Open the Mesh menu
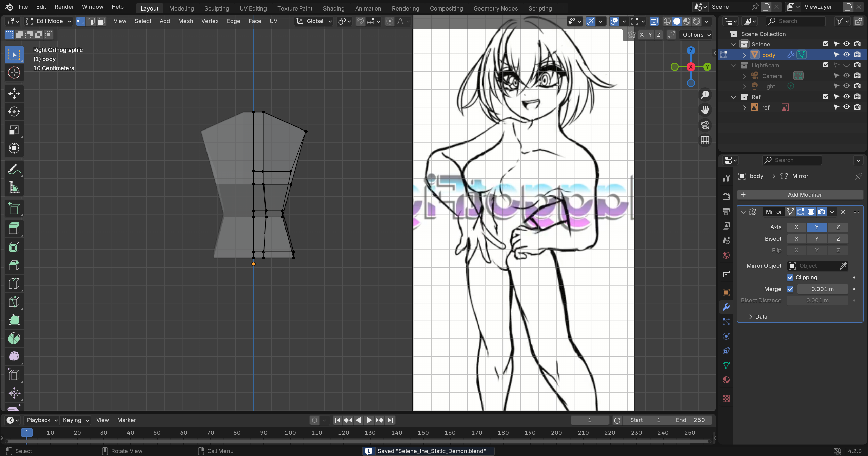This screenshot has height=456, width=868. [x=185, y=21]
